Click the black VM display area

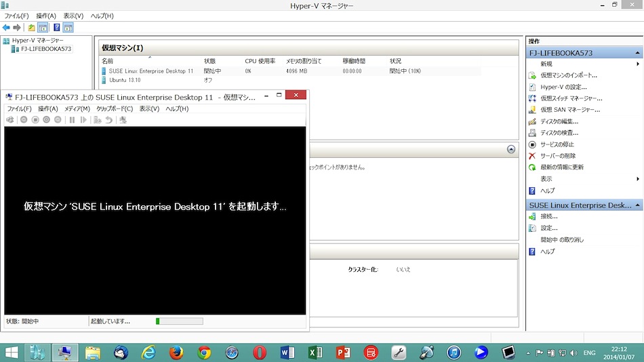coord(155,220)
